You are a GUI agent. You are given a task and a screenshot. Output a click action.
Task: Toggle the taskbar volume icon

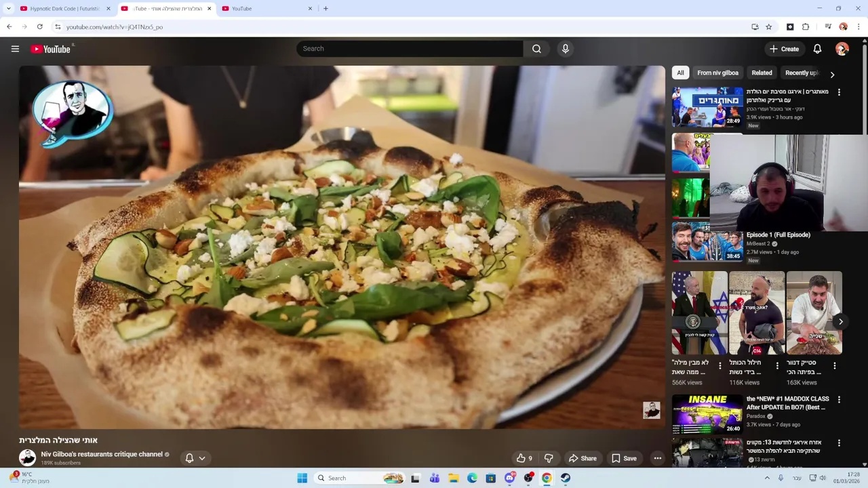coord(822,478)
